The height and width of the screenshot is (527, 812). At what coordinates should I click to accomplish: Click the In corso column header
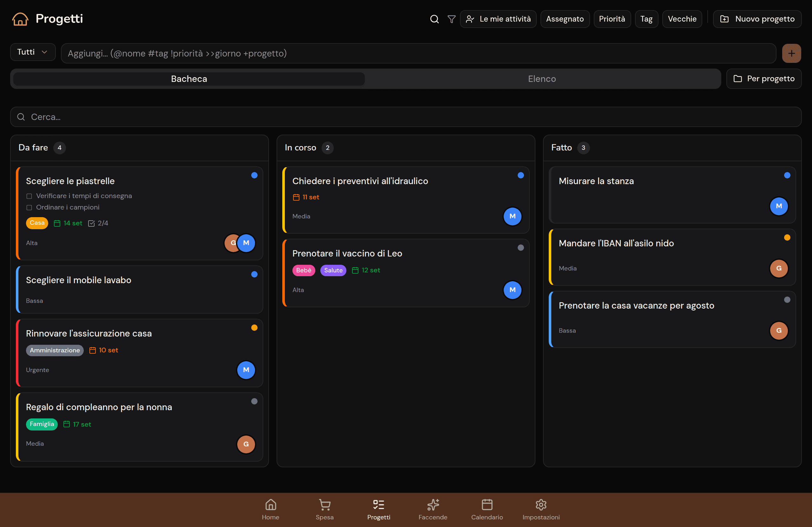click(x=406, y=148)
